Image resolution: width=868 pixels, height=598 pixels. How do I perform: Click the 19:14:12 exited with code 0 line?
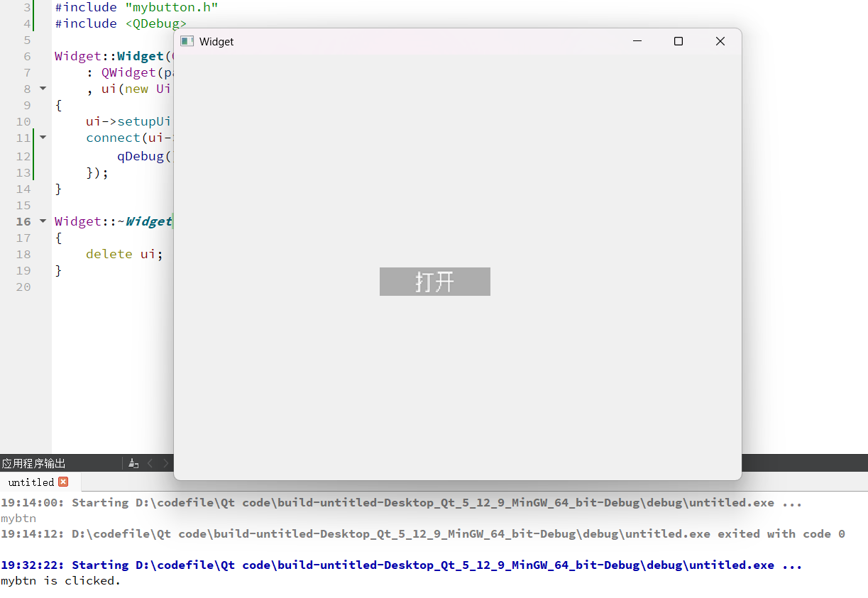423,533
